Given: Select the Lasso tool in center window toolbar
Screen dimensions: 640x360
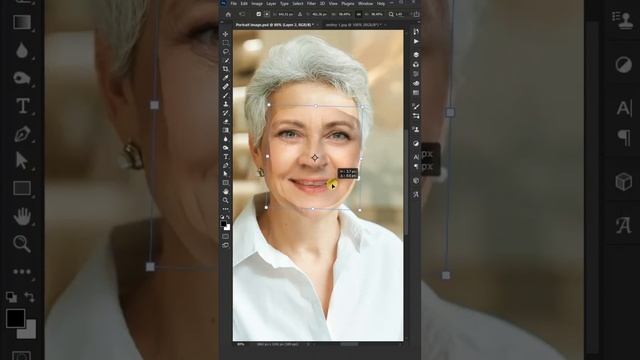Looking at the screenshot, I should (x=225, y=51).
